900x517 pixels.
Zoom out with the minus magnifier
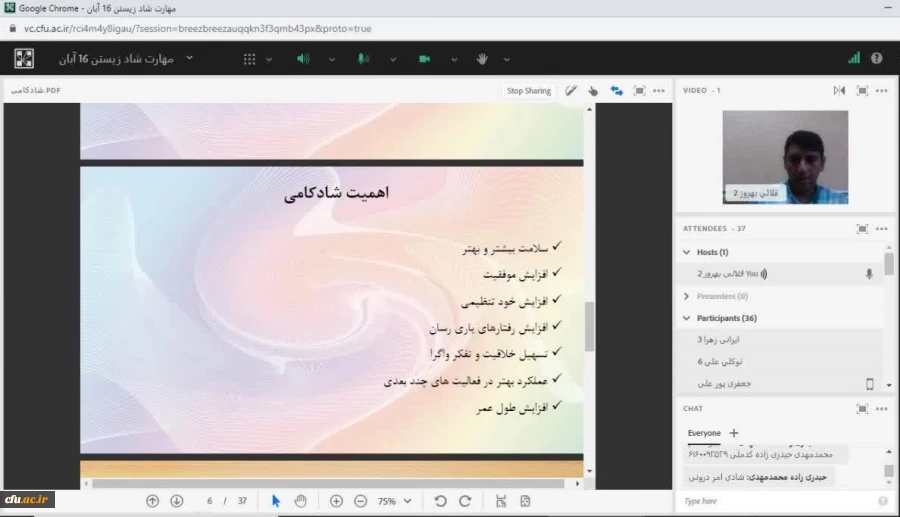[360, 501]
